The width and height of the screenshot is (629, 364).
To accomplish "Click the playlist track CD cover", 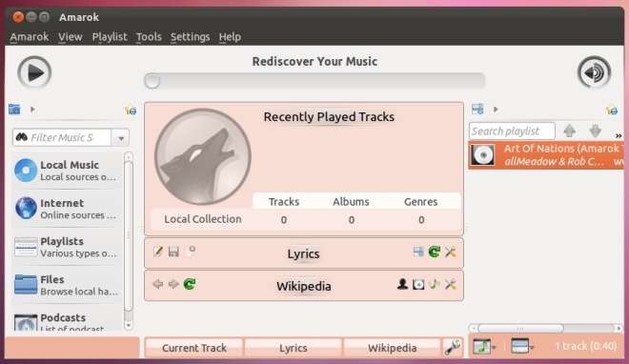I will click(x=482, y=154).
